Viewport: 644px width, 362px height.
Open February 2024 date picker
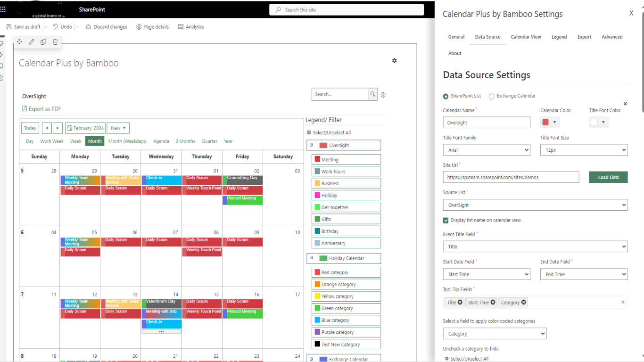[x=85, y=128]
